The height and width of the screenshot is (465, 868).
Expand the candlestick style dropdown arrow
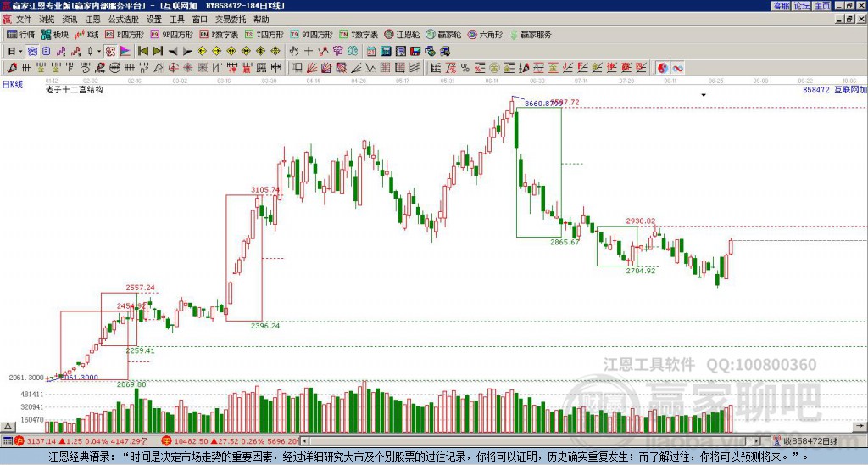pos(99,52)
